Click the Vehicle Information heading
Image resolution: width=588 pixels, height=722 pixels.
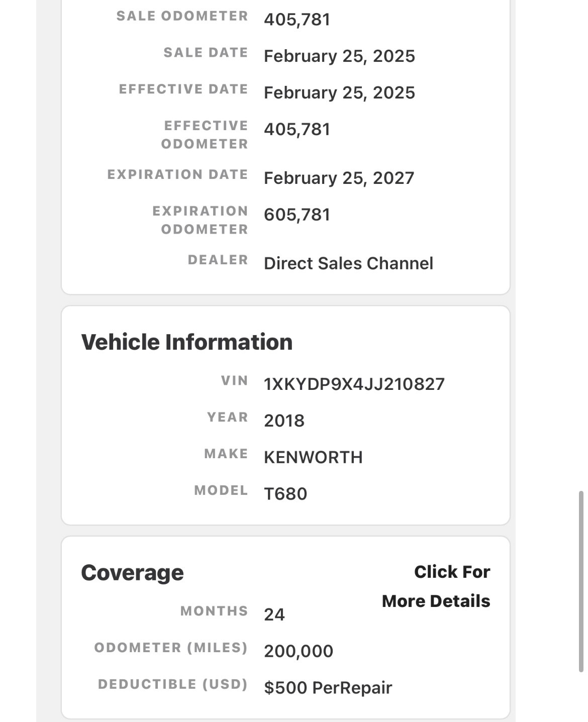(x=186, y=342)
